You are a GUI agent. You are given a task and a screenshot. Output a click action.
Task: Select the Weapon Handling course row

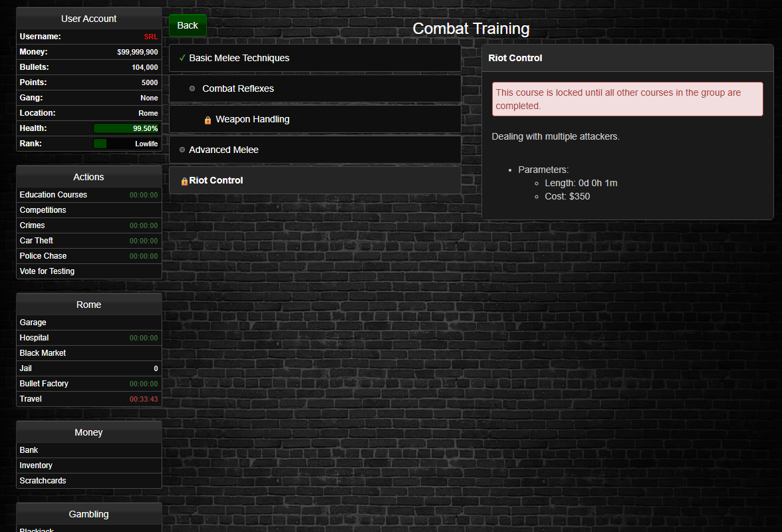(x=253, y=119)
